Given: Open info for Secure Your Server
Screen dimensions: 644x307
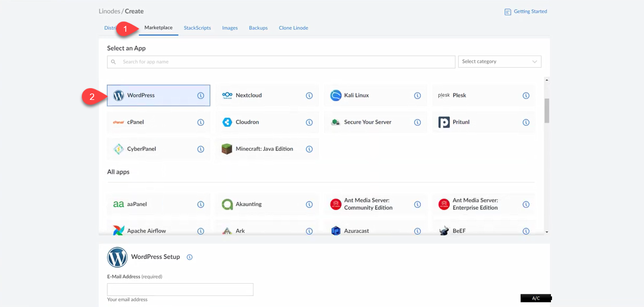Looking at the screenshot, I should (x=417, y=122).
